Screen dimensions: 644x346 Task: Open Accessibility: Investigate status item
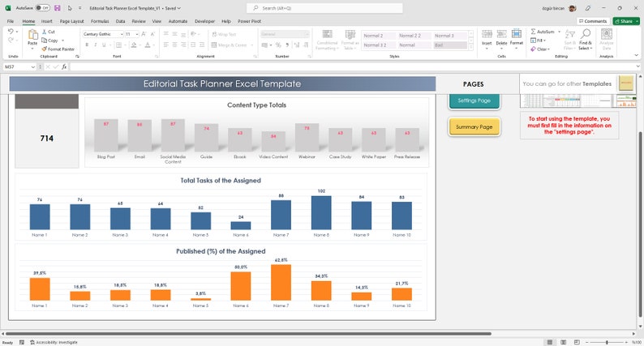[x=54, y=342]
